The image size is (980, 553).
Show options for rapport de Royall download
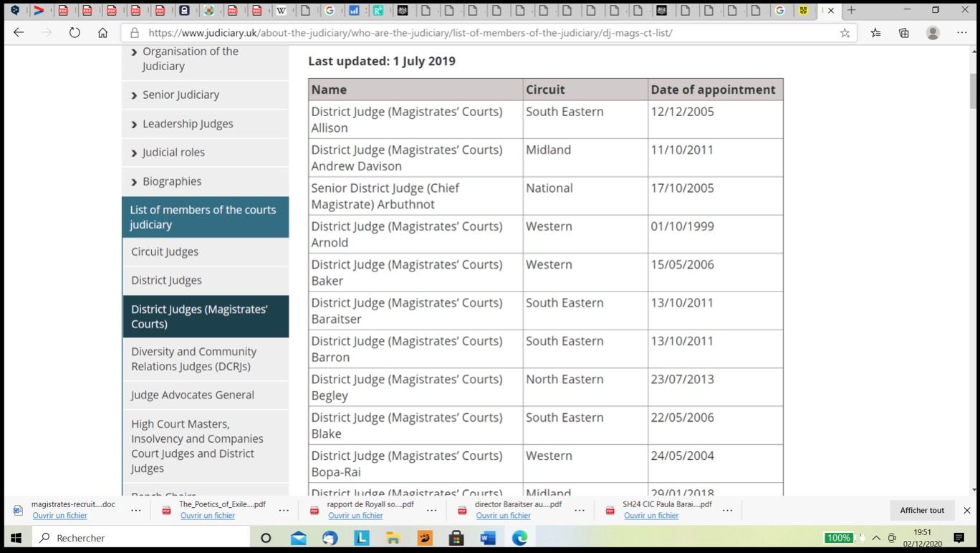[x=431, y=510]
